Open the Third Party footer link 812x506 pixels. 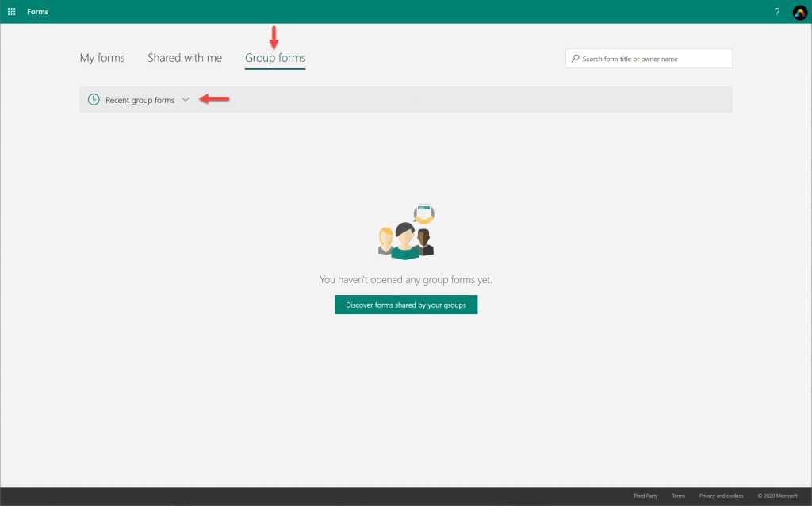(x=645, y=496)
